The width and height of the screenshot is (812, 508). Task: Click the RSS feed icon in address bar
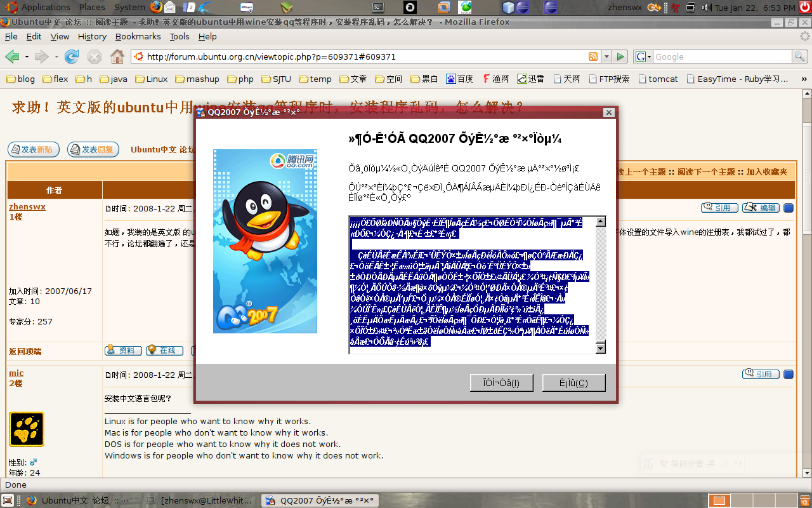pyautogui.click(x=593, y=57)
